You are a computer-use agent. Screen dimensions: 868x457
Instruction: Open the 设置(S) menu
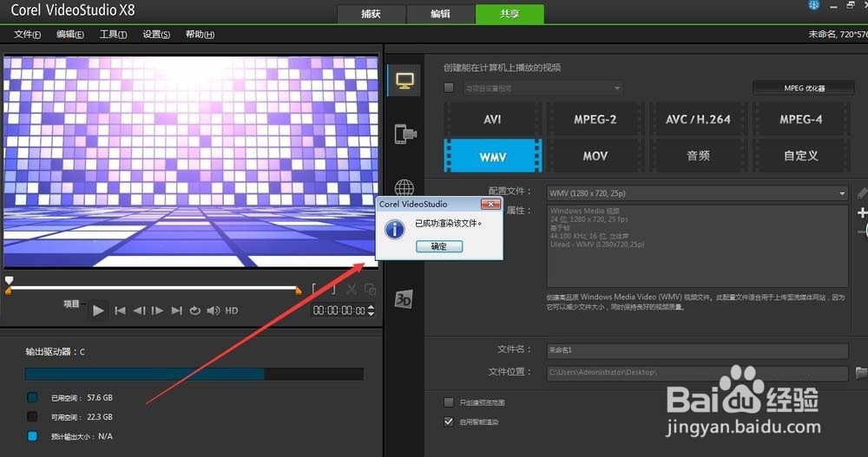156,35
